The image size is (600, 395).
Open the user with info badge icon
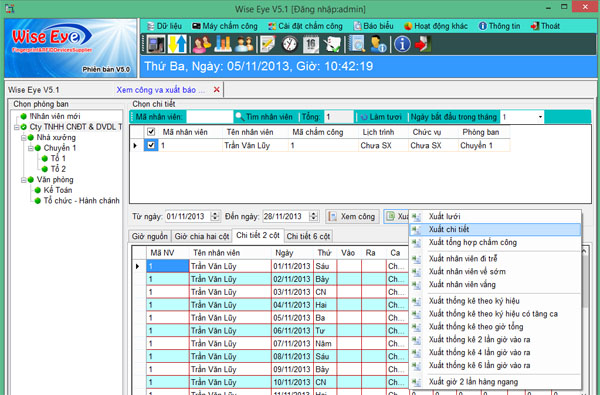[x=378, y=44]
